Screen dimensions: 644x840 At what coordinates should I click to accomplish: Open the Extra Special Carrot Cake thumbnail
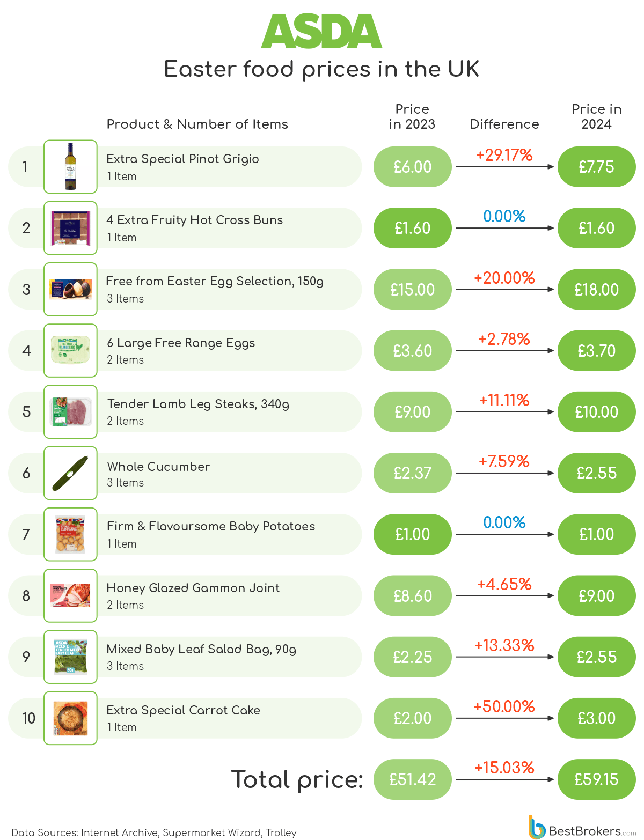pos(70,718)
